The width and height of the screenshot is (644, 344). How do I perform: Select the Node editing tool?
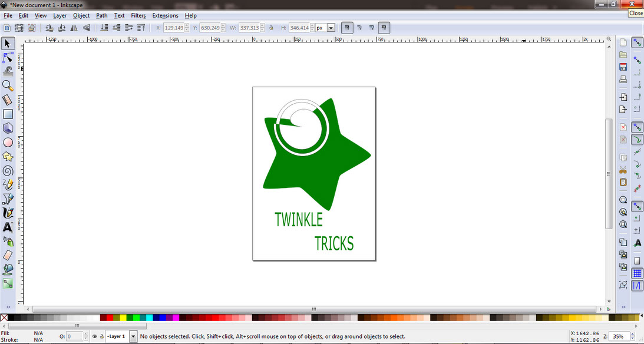point(8,58)
